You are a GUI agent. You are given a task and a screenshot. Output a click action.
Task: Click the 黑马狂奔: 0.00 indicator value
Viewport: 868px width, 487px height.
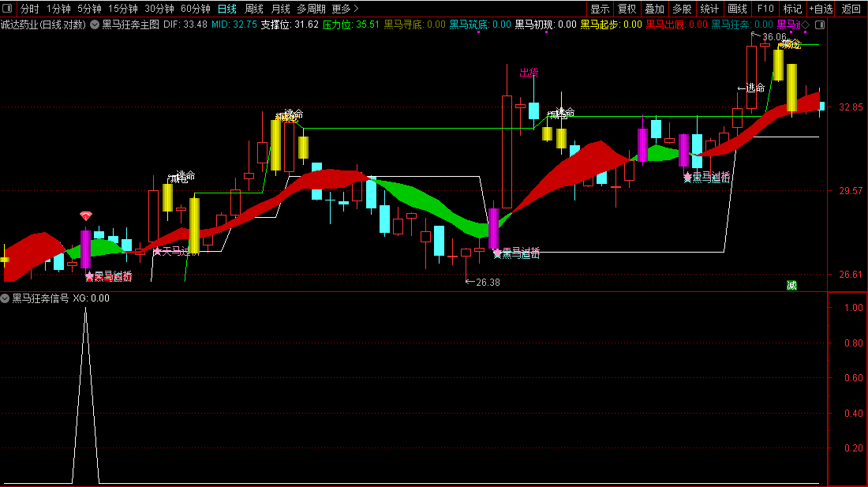point(743,25)
